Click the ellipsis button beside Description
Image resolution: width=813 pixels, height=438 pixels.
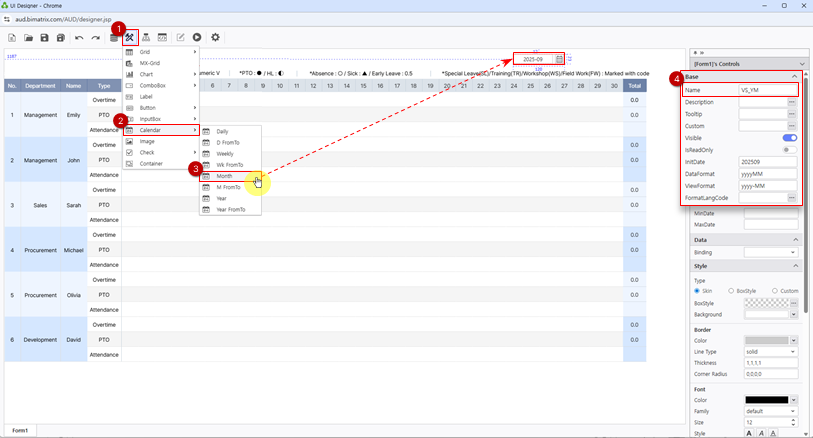791,102
